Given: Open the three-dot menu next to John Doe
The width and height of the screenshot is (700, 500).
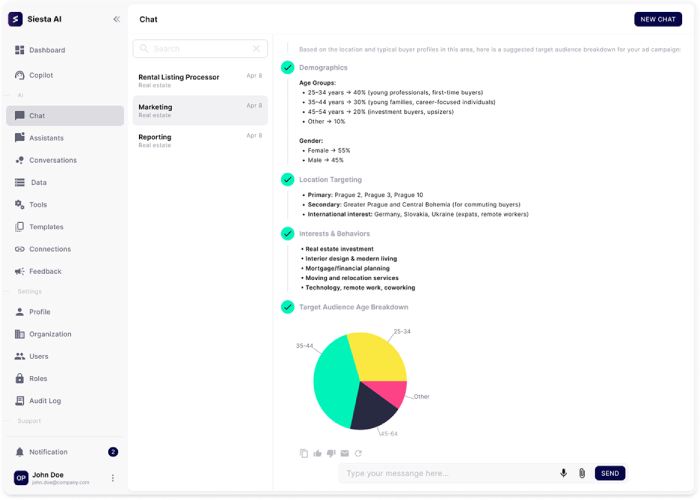Looking at the screenshot, I should [x=113, y=478].
